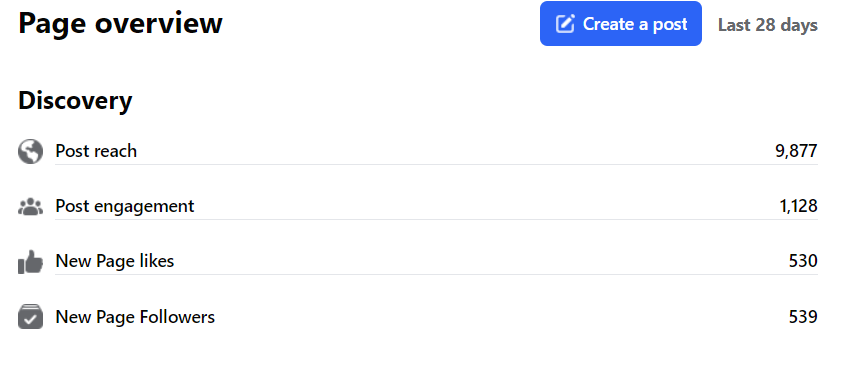Select the people group icon for engagement
Screen dimensions: 841x366
tap(30, 207)
